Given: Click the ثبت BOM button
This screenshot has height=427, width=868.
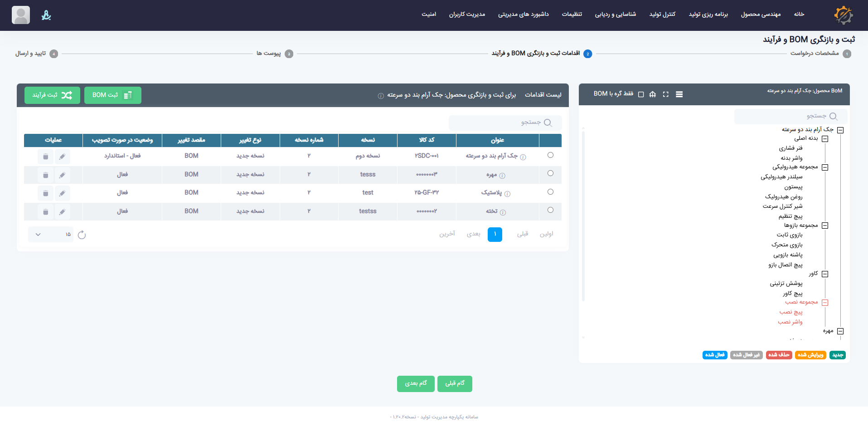Looking at the screenshot, I should tap(112, 95).
